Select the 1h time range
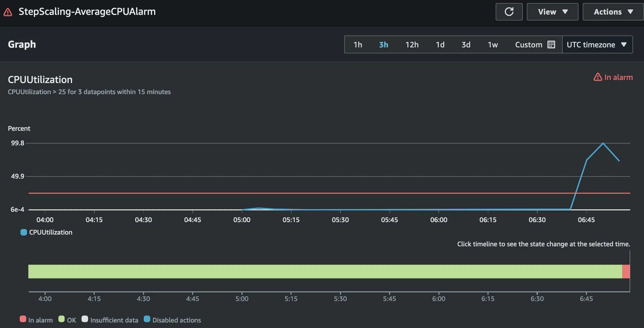644x328 pixels. (x=358, y=45)
